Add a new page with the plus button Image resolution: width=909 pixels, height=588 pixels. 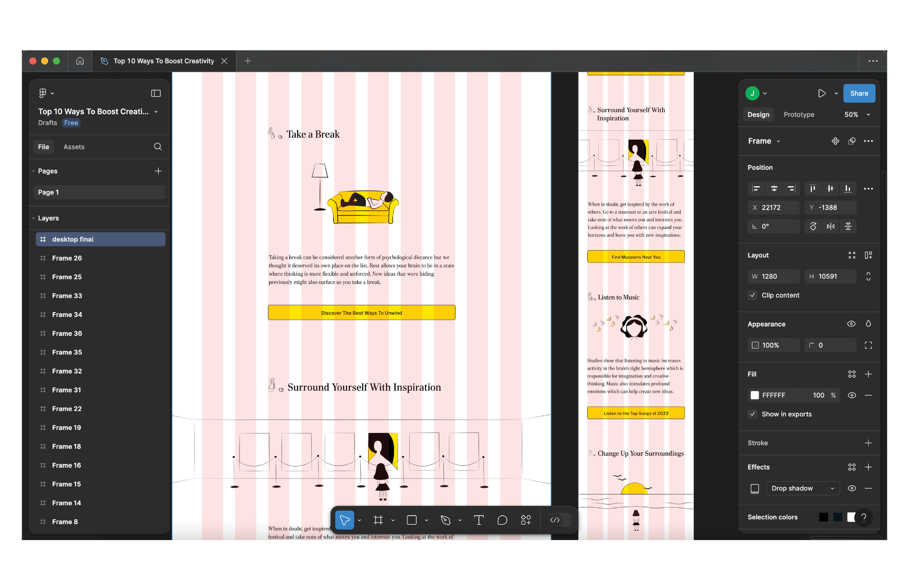coord(159,171)
